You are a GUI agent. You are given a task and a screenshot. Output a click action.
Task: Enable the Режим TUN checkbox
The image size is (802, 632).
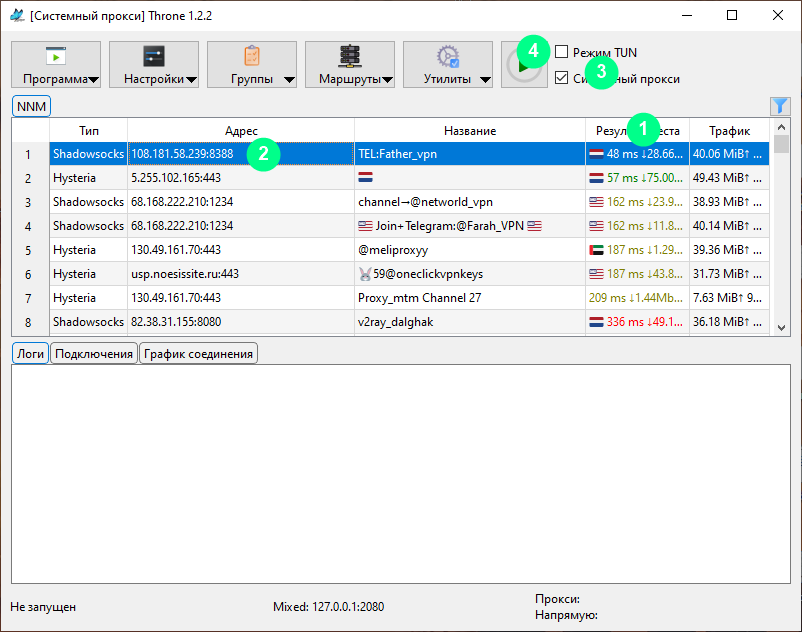[562, 52]
